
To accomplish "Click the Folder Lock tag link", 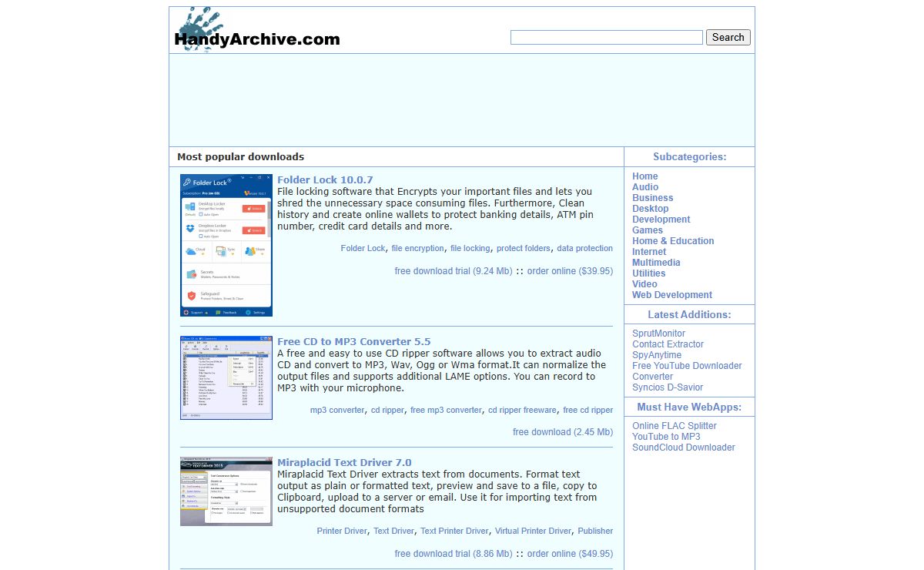I will [363, 248].
